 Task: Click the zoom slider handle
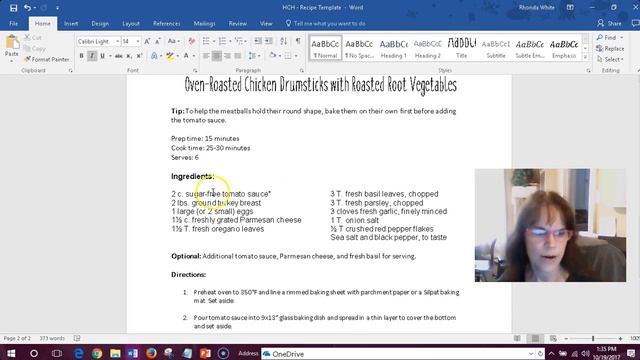click(x=593, y=338)
